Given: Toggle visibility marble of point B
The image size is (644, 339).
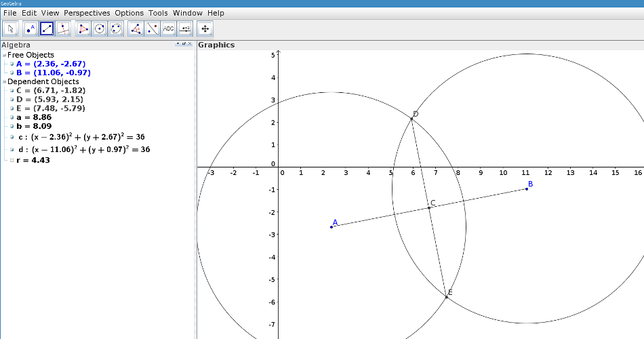Looking at the screenshot, I should [x=12, y=73].
